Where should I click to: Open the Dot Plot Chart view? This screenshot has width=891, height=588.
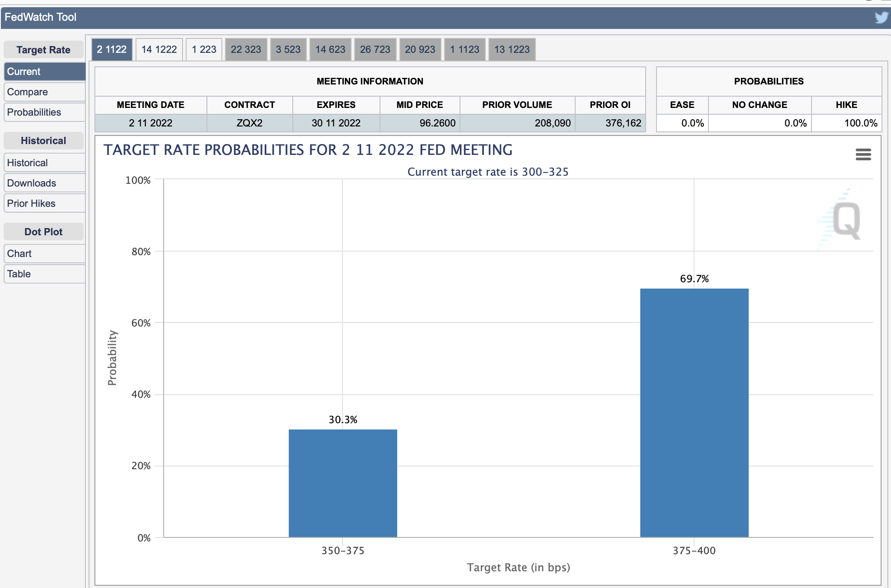[44, 253]
